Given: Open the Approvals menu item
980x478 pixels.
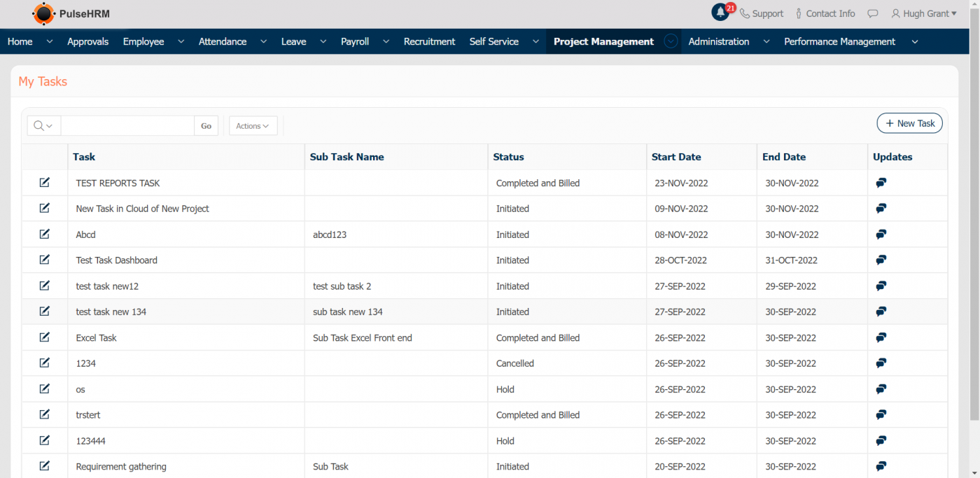Looking at the screenshot, I should pyautogui.click(x=87, y=41).
